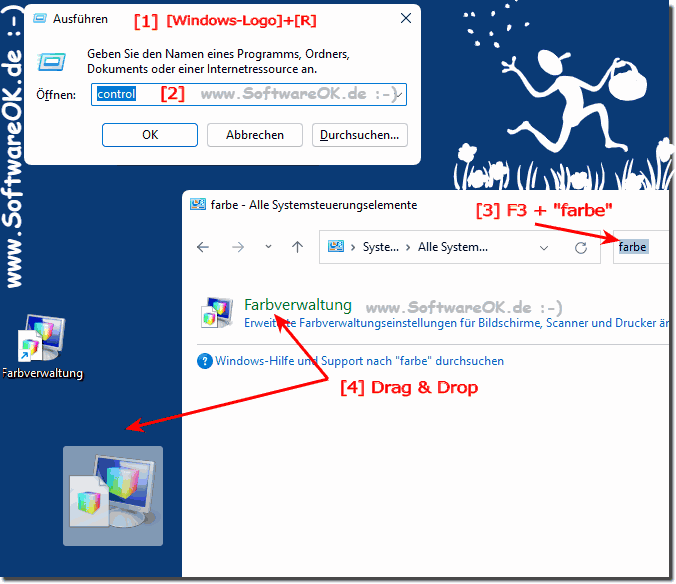Expand chevron before Syste... breadcrumb
This screenshot has height=584, width=676.
pyautogui.click(x=353, y=247)
